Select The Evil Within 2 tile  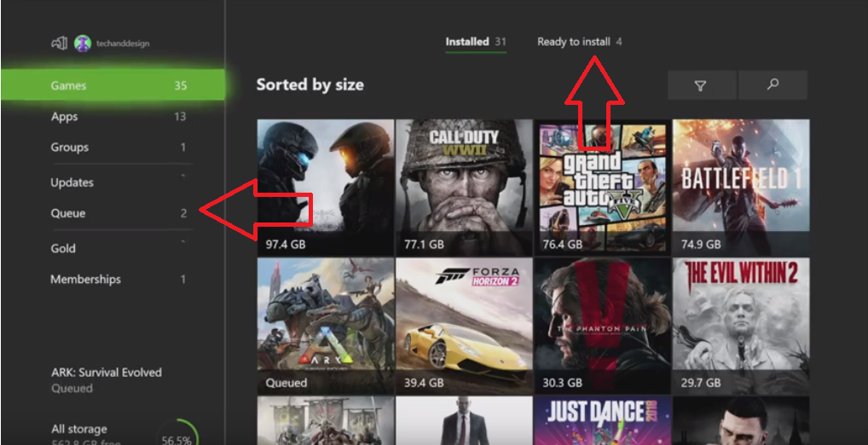(x=741, y=326)
